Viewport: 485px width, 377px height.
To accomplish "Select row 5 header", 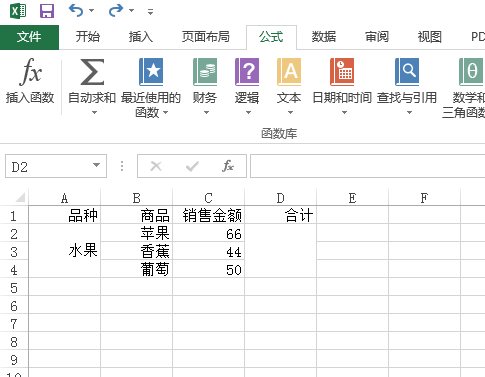I will point(14,288).
